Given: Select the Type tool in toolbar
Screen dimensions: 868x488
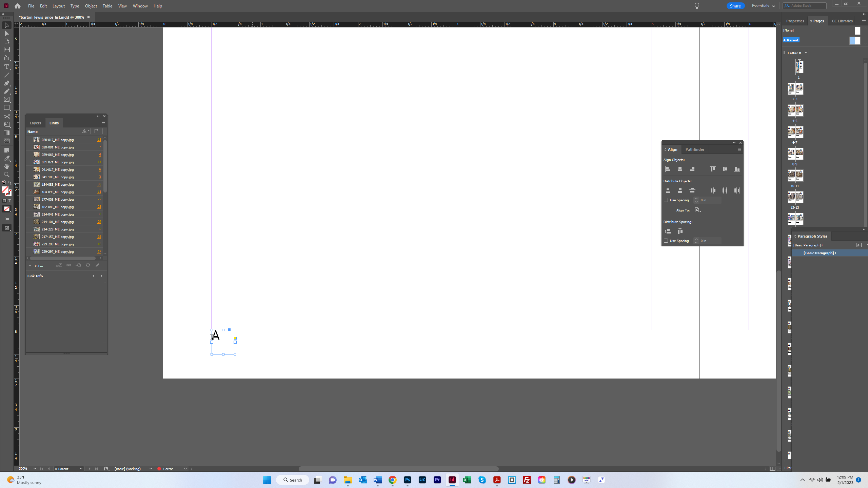Looking at the screenshot, I should [x=6, y=67].
